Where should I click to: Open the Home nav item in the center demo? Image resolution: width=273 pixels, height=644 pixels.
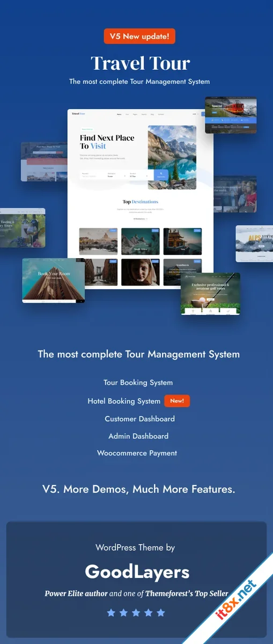point(119,114)
